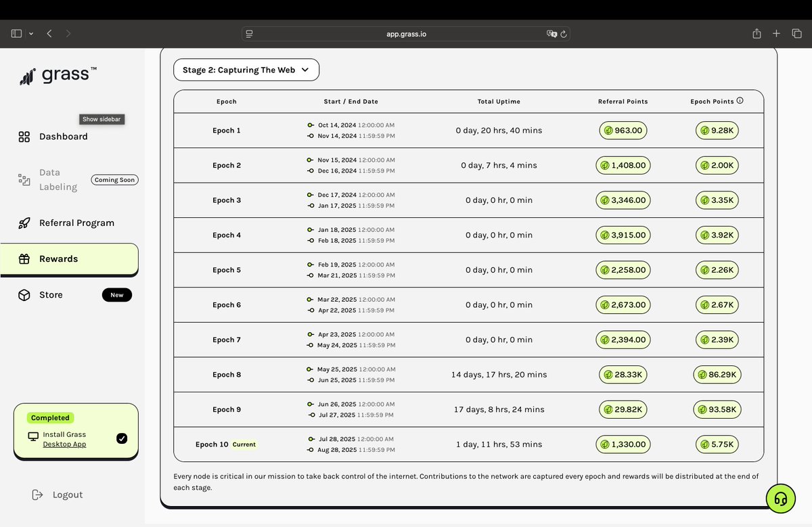
Task: Click the Store box icon
Action: [24, 295]
